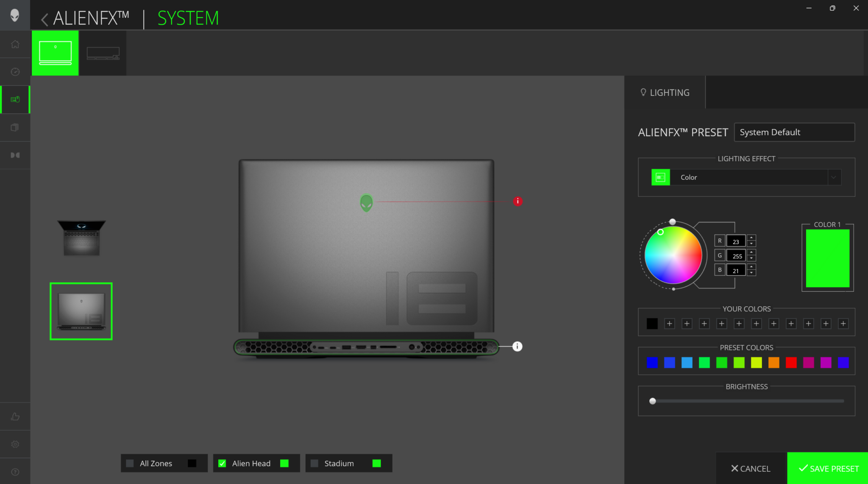
Task: Click the Alienware alien head logo
Action: point(15,15)
